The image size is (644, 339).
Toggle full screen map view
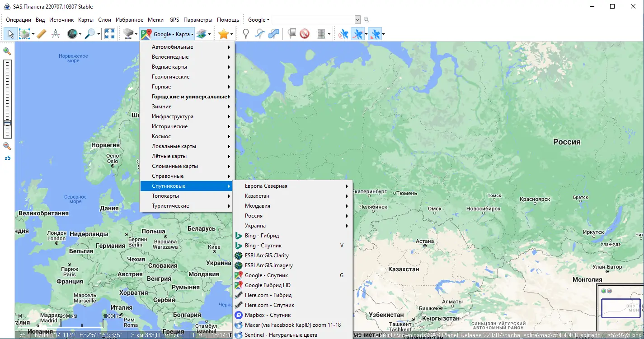coord(109,34)
